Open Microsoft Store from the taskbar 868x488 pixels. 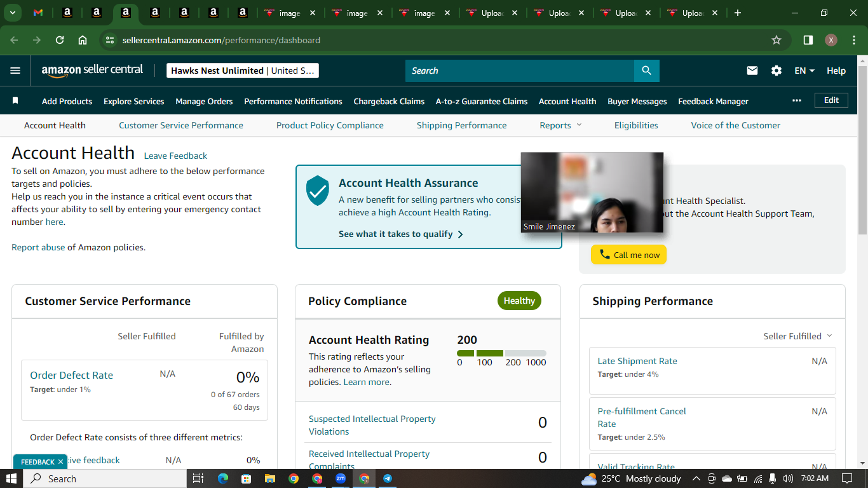point(247,478)
